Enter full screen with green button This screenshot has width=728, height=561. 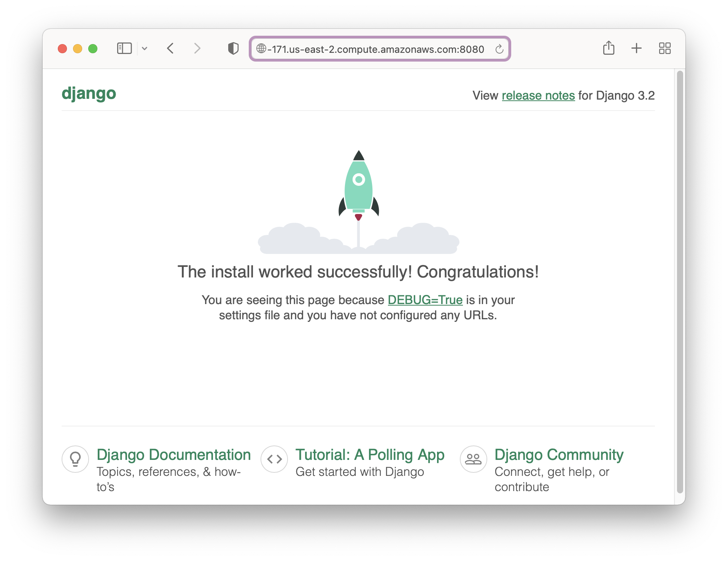coord(93,49)
